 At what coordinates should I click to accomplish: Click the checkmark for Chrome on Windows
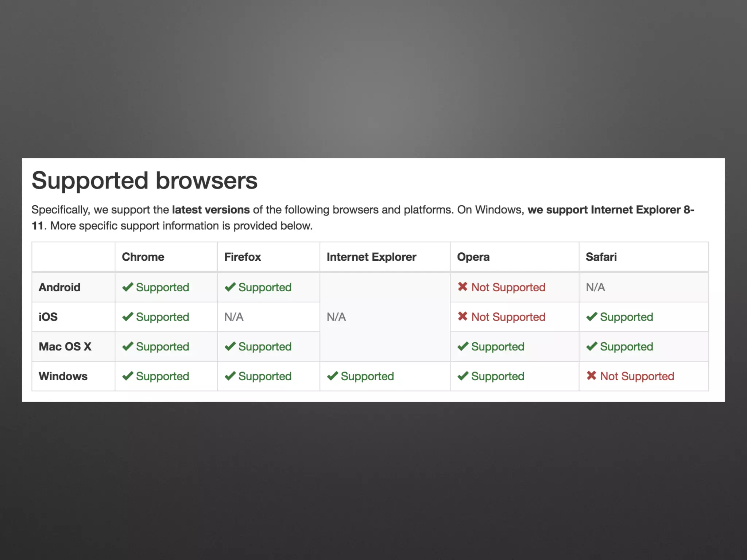pos(128,376)
